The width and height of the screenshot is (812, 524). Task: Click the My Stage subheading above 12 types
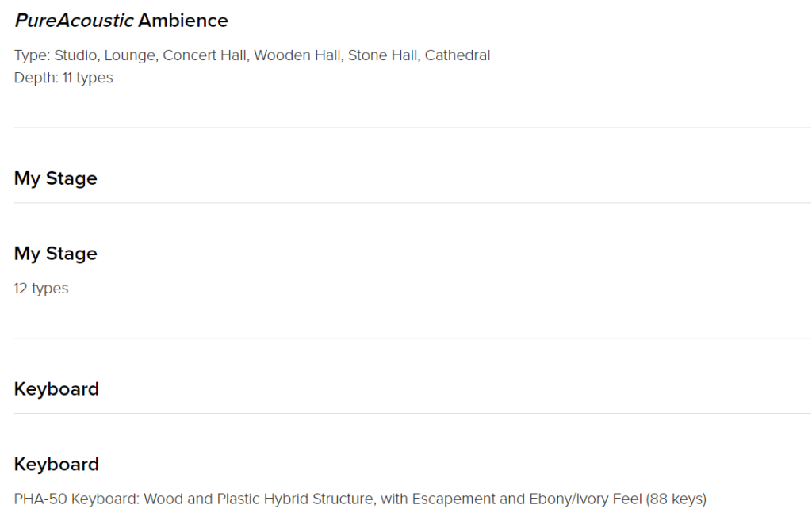click(56, 253)
